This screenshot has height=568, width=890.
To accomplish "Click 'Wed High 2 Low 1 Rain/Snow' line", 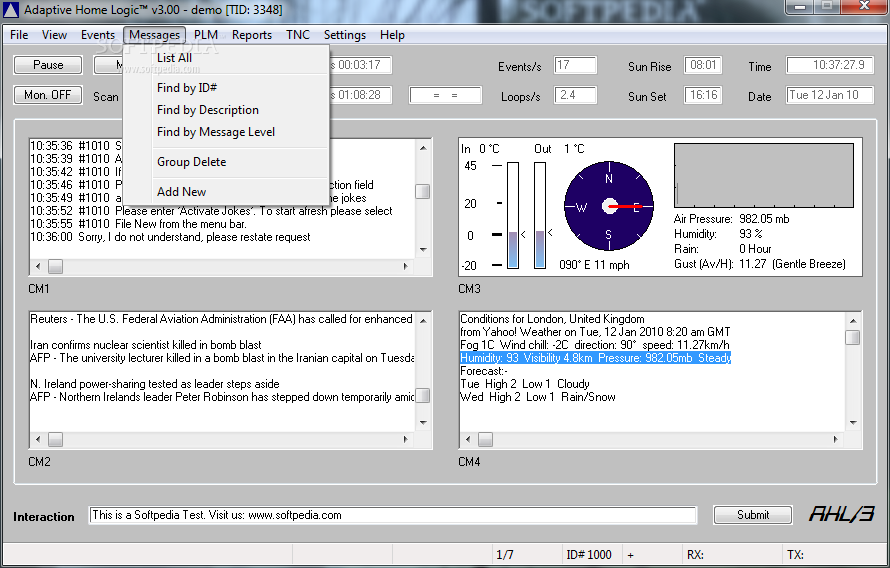I will (x=538, y=397).
